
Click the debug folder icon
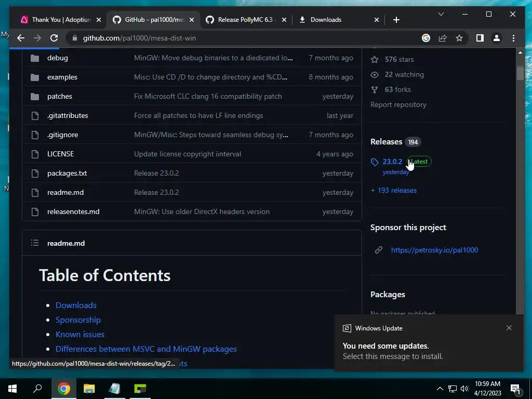pos(35,58)
